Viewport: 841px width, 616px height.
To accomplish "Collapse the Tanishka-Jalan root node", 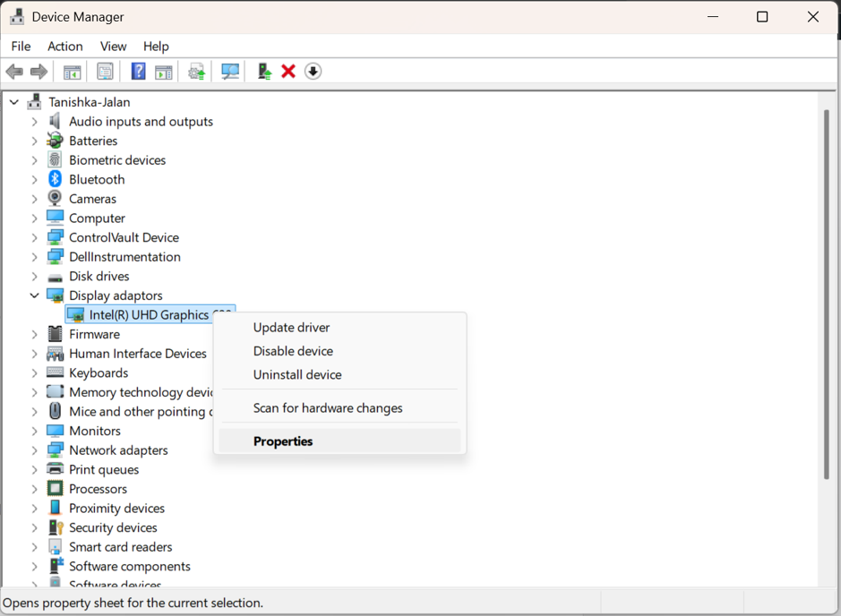I will (14, 102).
